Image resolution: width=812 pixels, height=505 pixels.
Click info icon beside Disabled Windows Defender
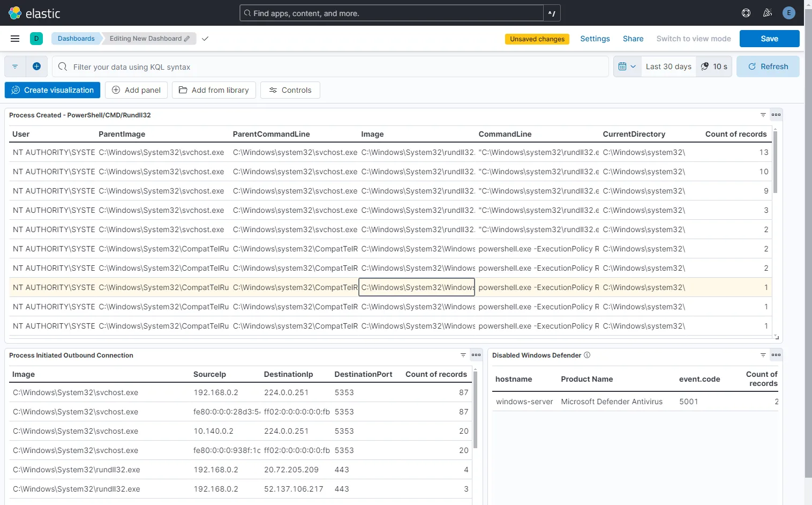pos(587,355)
